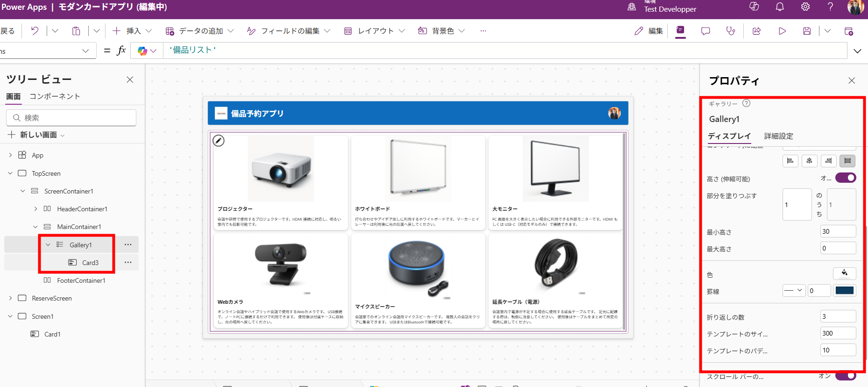Run the app checker stethoscope icon
Image resolution: width=868 pixels, height=387 pixels.
click(731, 31)
